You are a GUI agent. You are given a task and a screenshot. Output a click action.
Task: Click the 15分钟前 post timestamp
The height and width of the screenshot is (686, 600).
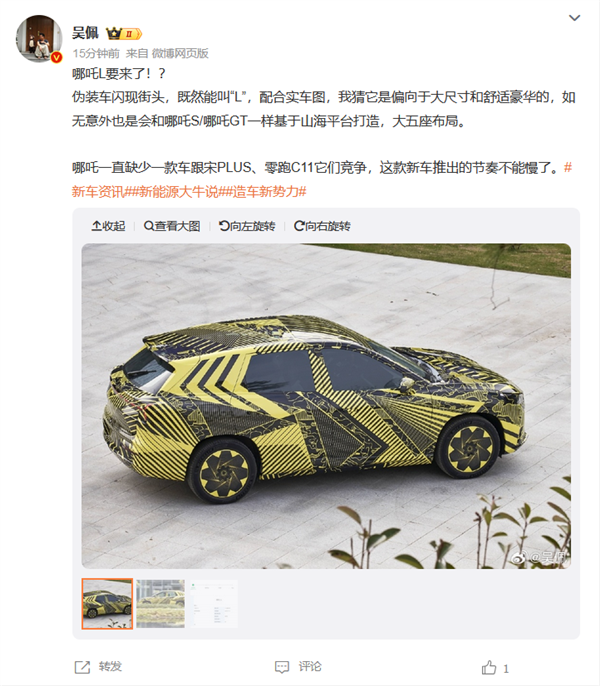pos(96,53)
